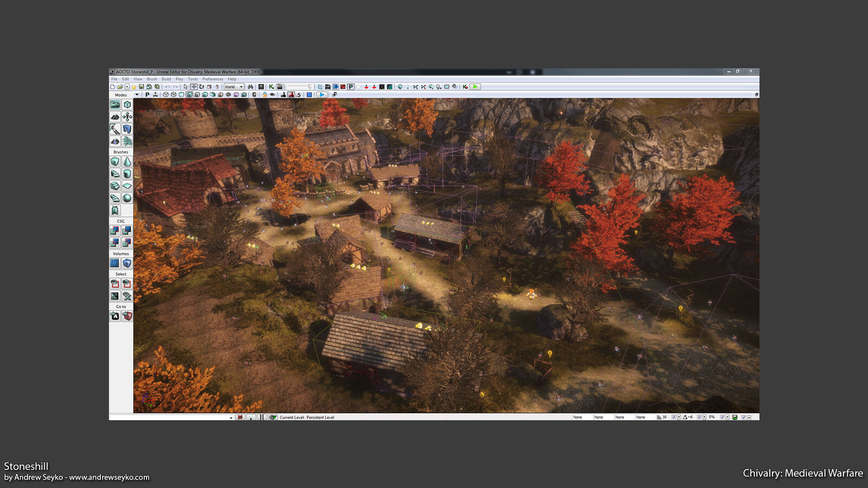The height and width of the screenshot is (488, 868).
Task: Open Kismet editor from toolbar
Action: [271, 87]
